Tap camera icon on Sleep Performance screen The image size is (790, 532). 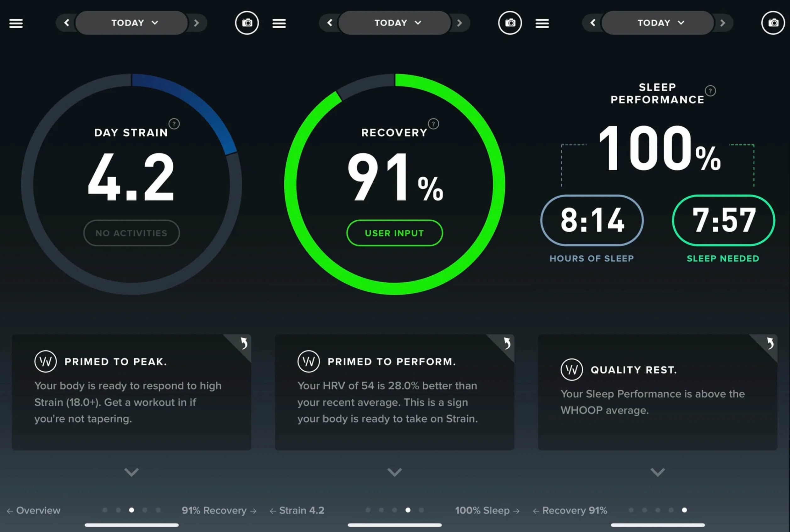coord(773,23)
